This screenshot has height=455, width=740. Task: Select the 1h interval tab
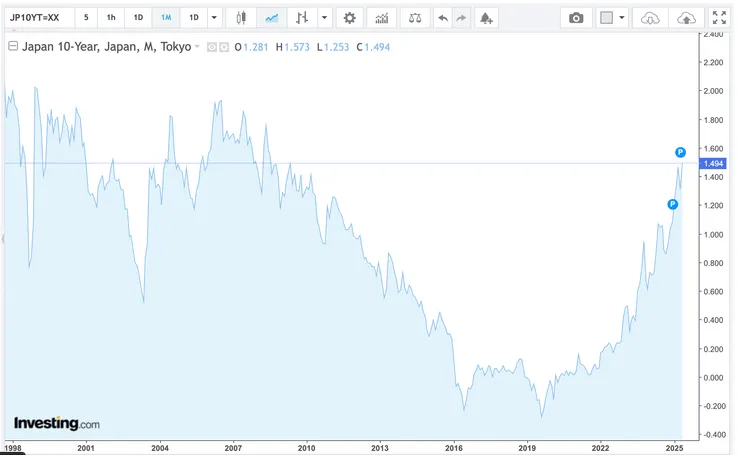pyautogui.click(x=111, y=18)
